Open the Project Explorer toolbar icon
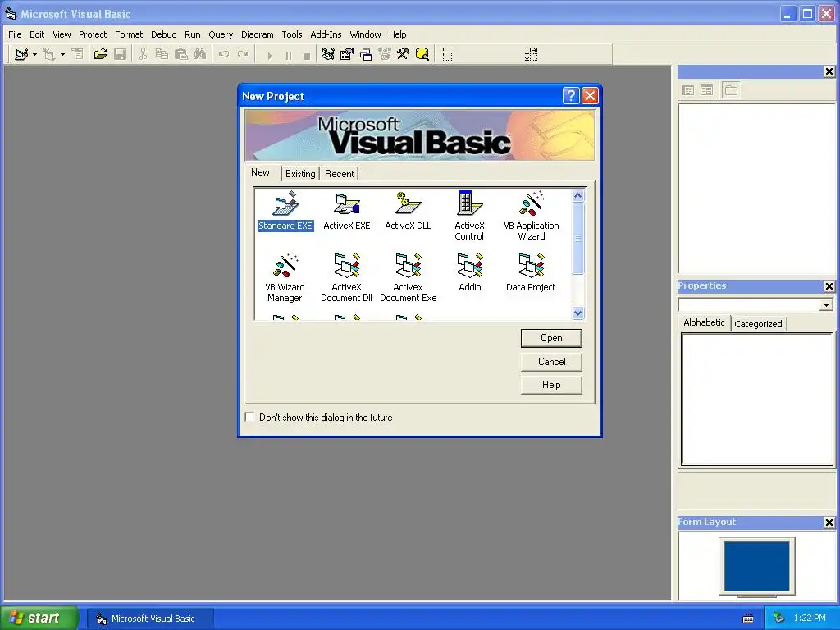The width and height of the screenshot is (840, 630). pyautogui.click(x=328, y=54)
